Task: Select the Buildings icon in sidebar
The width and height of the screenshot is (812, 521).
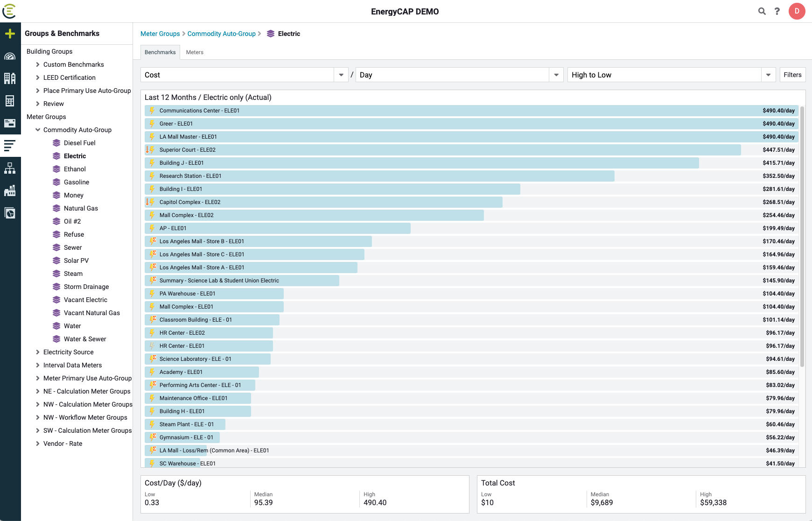Action: [10, 78]
